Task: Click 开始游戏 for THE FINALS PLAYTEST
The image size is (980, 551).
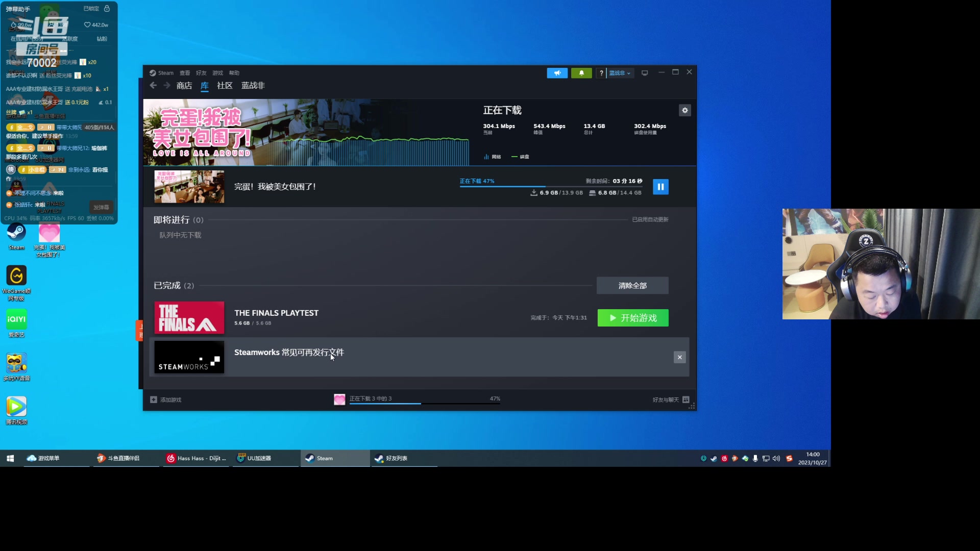Action: [x=633, y=318]
